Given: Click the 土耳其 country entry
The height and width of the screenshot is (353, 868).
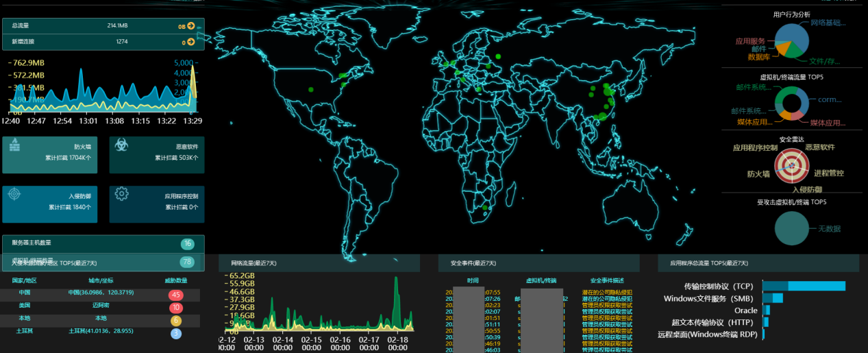Looking at the screenshot, I should [24, 331].
